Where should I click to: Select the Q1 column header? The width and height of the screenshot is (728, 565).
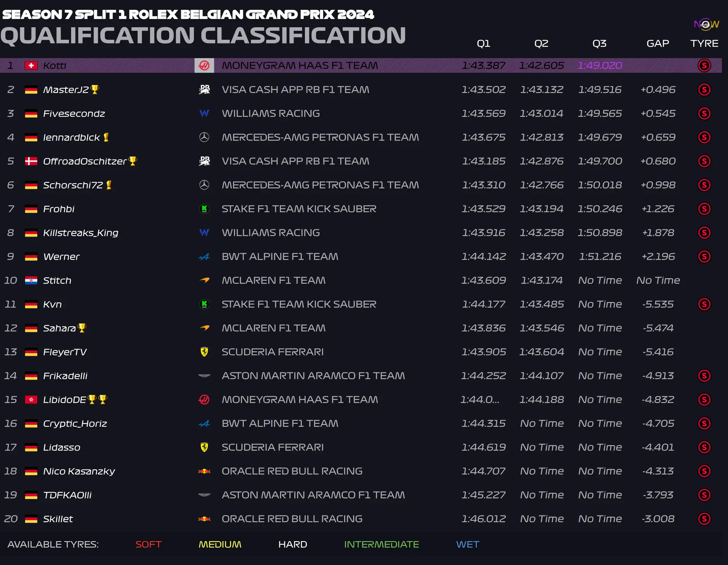[483, 44]
